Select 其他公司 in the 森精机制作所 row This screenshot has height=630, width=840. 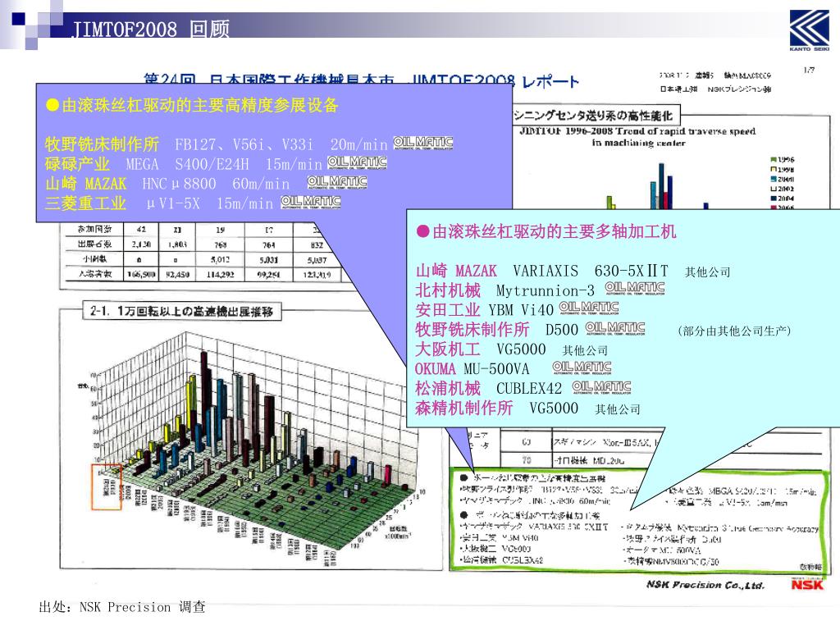617,410
